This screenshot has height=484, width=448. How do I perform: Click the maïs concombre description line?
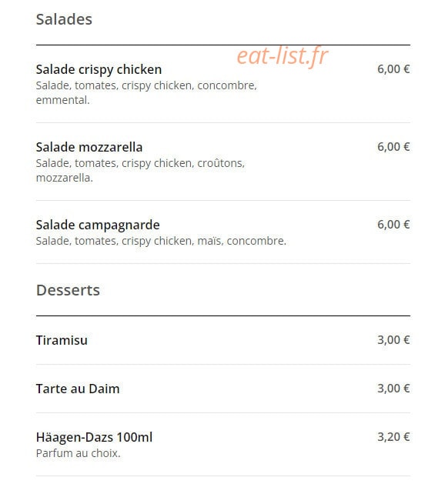(161, 241)
